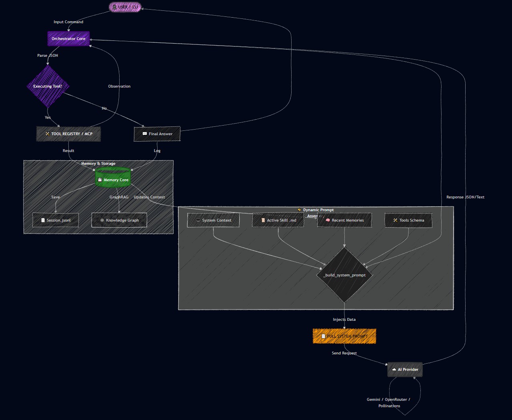Click the Yes branch label

[x=48, y=118]
